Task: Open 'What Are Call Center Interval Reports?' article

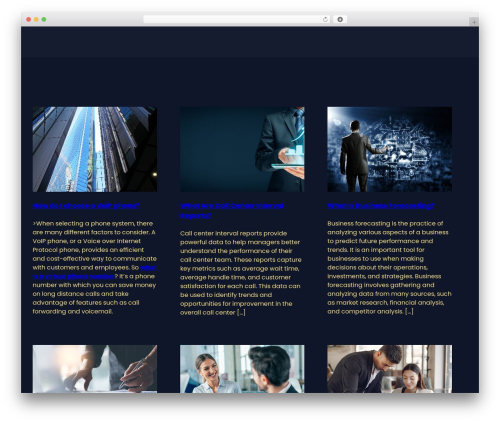Action: 232,211
